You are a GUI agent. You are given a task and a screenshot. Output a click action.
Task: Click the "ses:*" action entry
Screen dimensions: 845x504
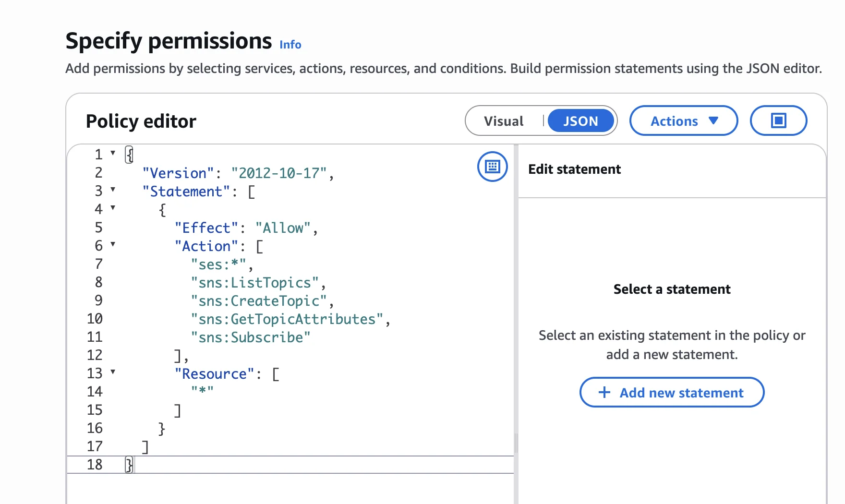point(218,264)
